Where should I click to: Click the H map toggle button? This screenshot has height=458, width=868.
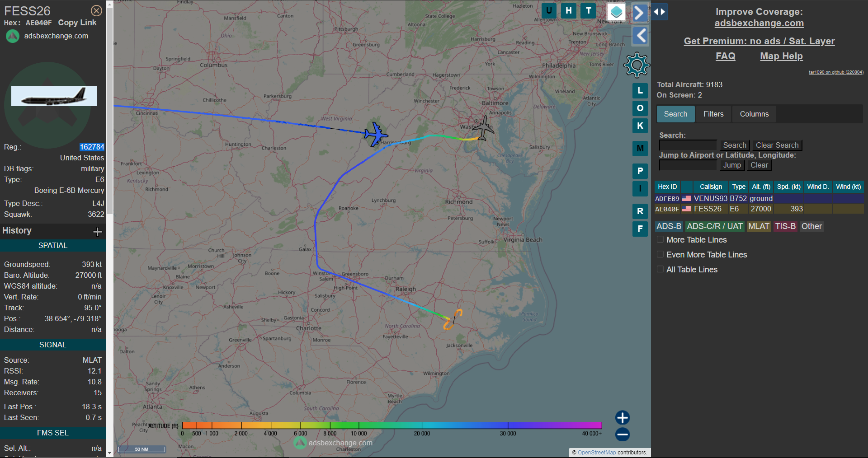click(569, 10)
